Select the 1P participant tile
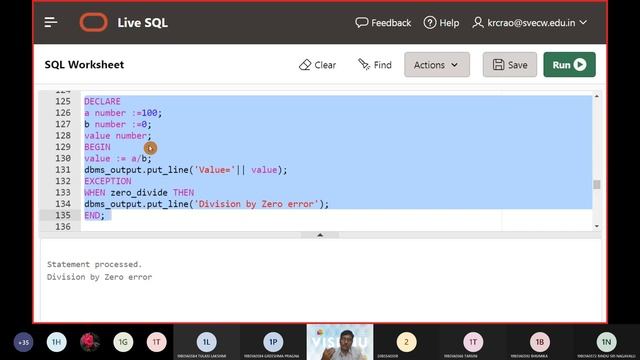The image size is (640, 360). [273, 342]
